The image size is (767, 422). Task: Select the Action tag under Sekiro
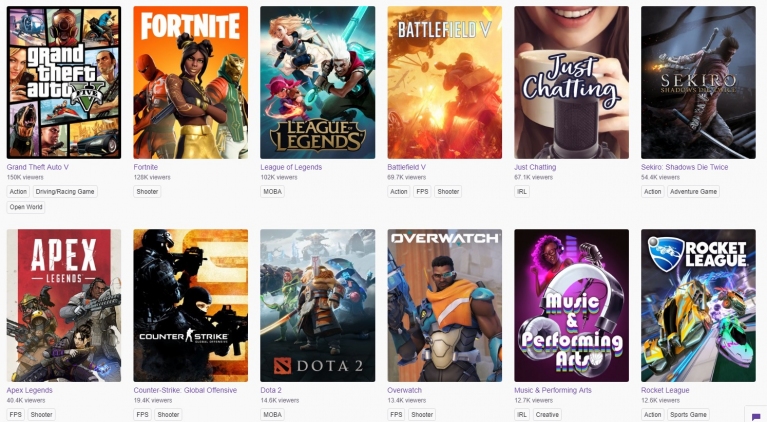click(653, 192)
